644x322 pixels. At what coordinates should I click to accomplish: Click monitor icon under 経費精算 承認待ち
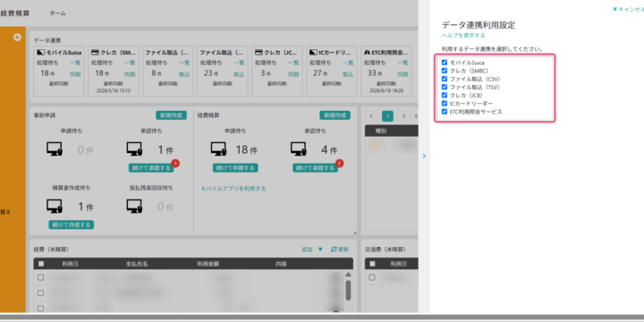299,149
